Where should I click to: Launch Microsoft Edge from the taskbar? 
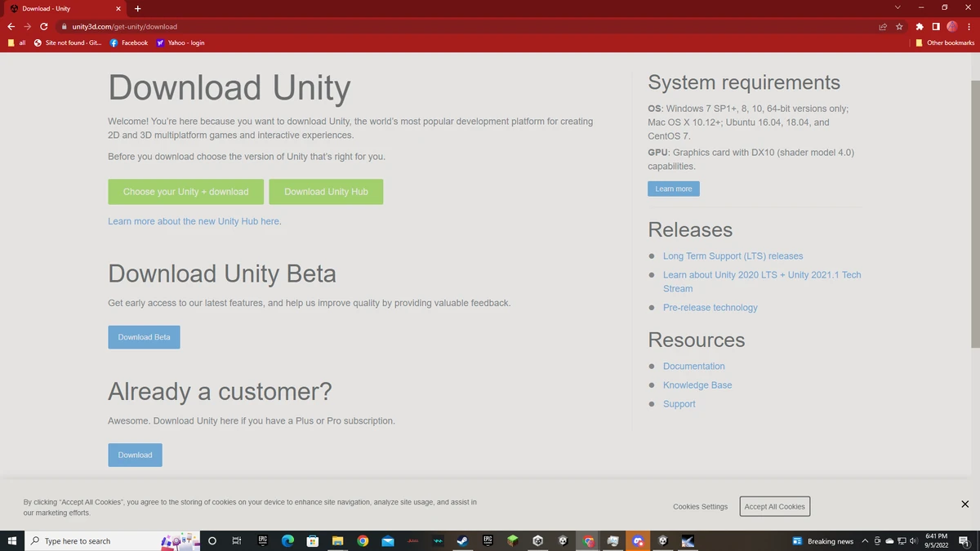tap(287, 541)
